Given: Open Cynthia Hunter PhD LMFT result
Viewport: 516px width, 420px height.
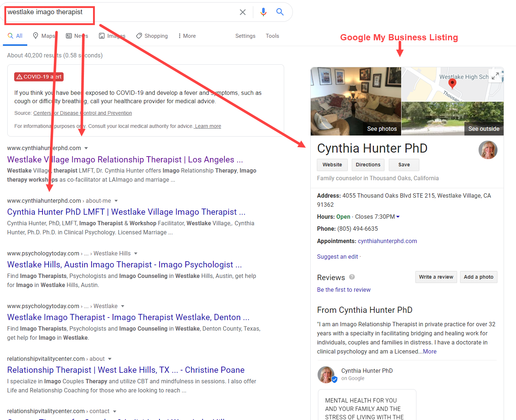Looking at the screenshot, I should click(126, 212).
